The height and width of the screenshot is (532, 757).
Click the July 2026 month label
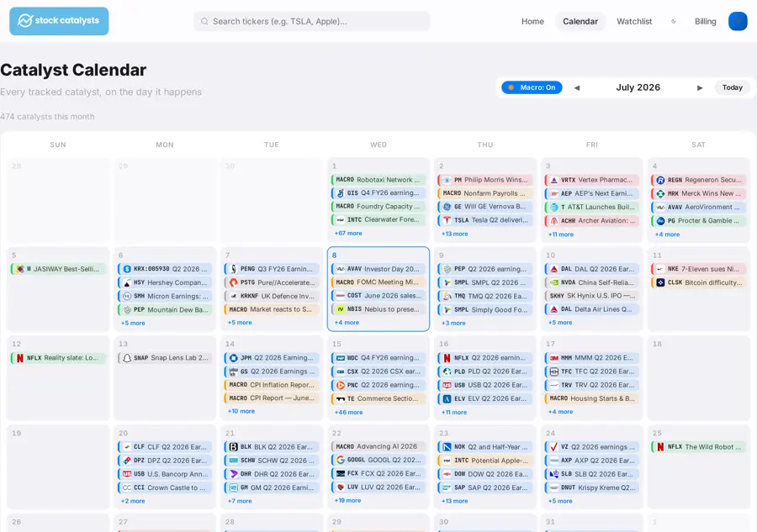(638, 87)
